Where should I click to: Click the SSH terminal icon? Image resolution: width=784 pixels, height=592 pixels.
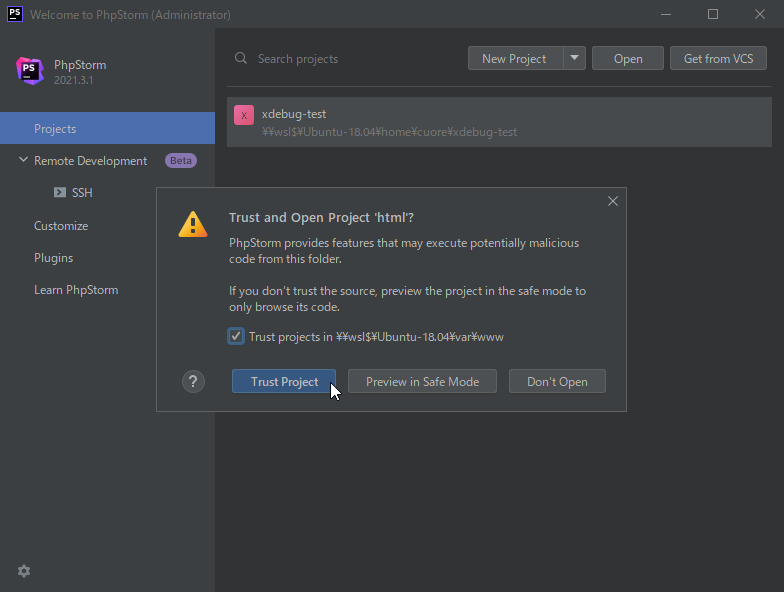(x=60, y=193)
